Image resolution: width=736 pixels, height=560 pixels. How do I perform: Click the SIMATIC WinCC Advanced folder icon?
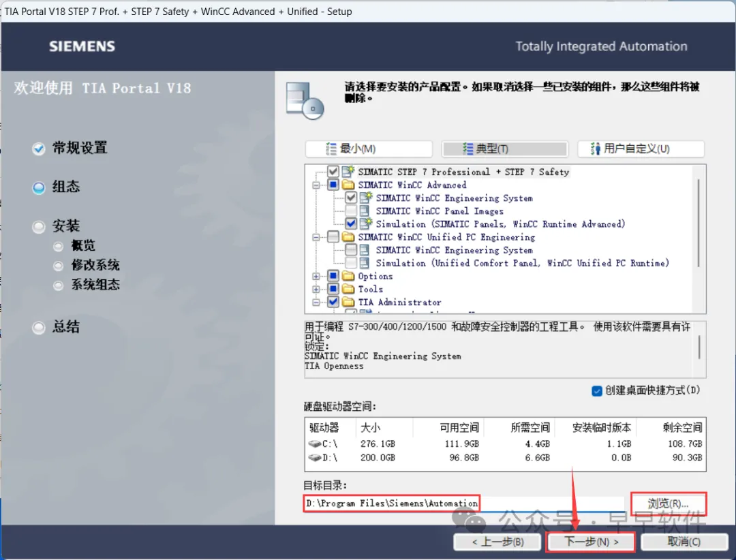(x=348, y=185)
